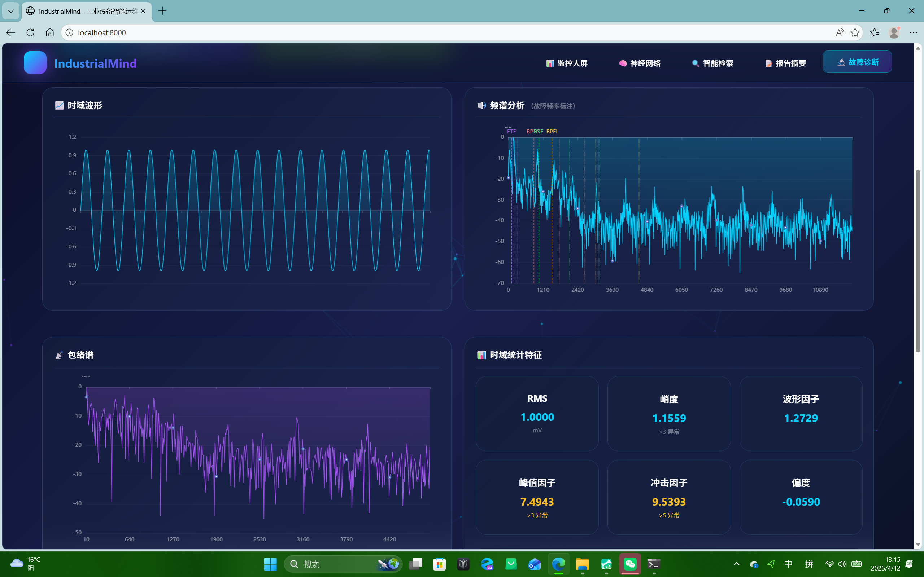Open WeChat from the taskbar
Image resolution: width=924 pixels, height=577 pixels.
(x=630, y=564)
